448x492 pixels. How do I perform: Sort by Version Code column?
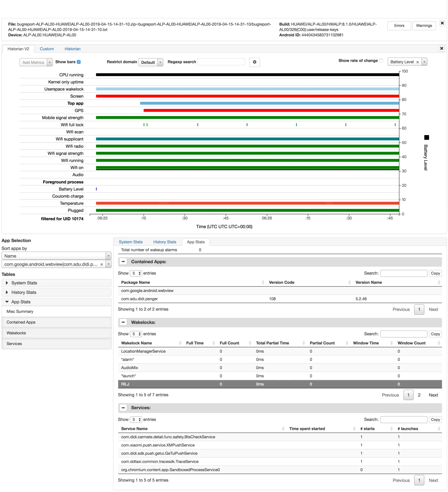click(309, 282)
